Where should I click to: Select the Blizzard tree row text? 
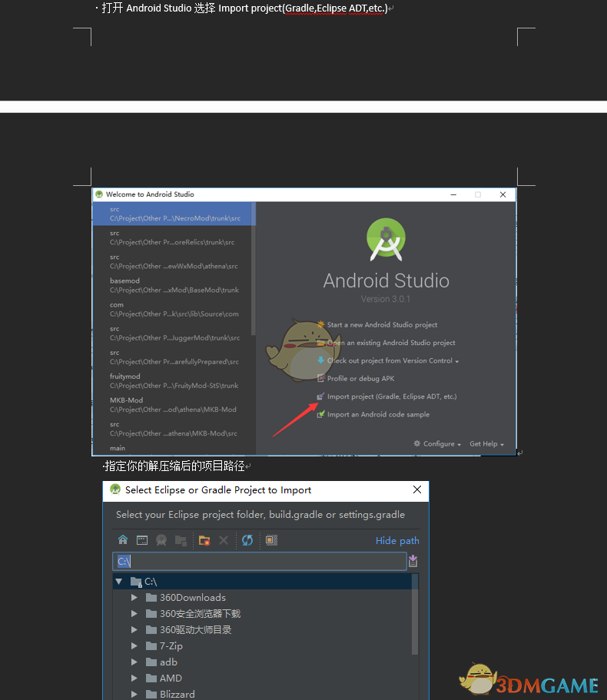coord(177,694)
